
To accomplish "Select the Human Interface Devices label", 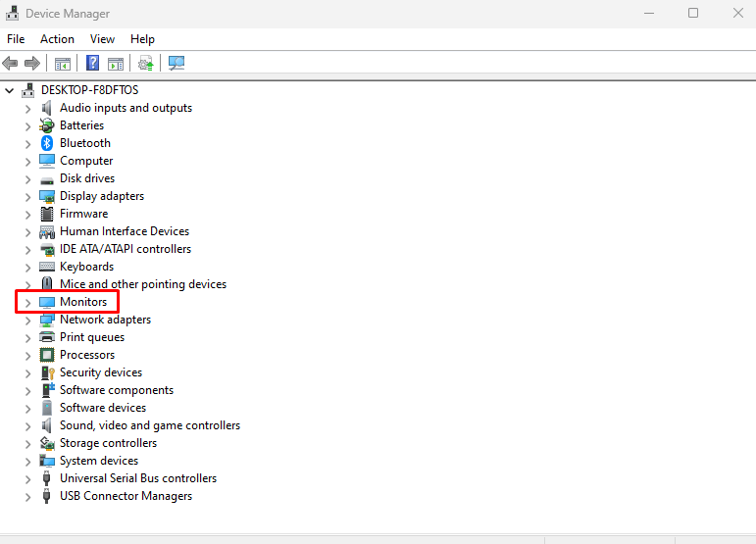I will [125, 231].
